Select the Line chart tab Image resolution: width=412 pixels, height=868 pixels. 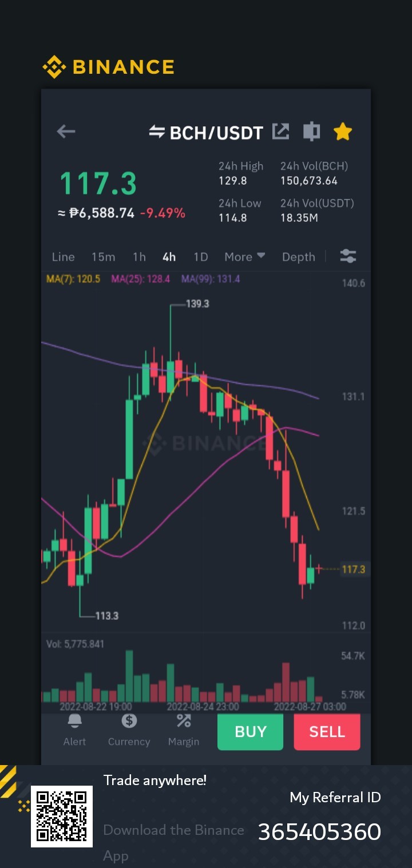63,257
